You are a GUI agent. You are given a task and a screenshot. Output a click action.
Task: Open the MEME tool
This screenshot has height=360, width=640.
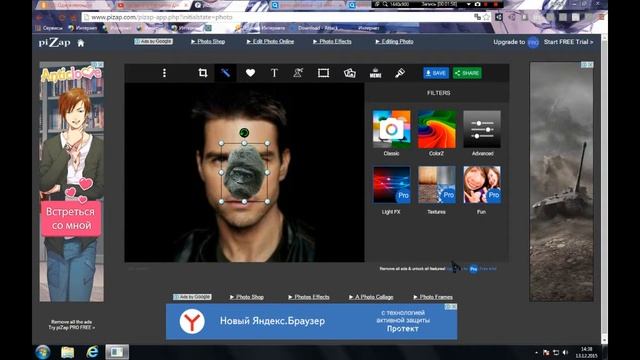coord(376,73)
